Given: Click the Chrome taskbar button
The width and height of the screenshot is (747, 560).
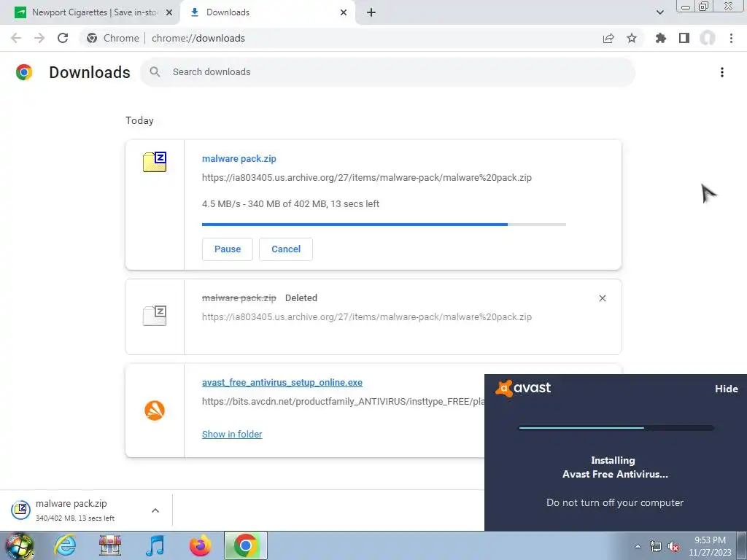Looking at the screenshot, I should (x=245, y=546).
